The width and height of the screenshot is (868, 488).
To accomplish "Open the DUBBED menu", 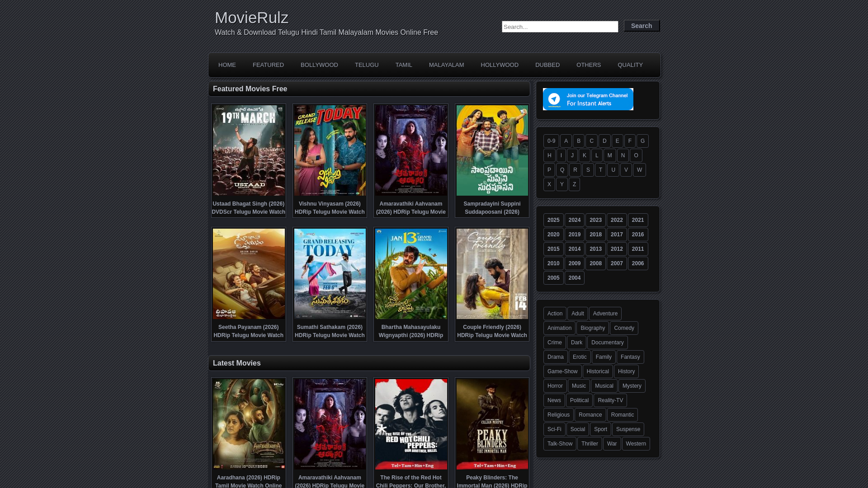I will [x=547, y=65].
